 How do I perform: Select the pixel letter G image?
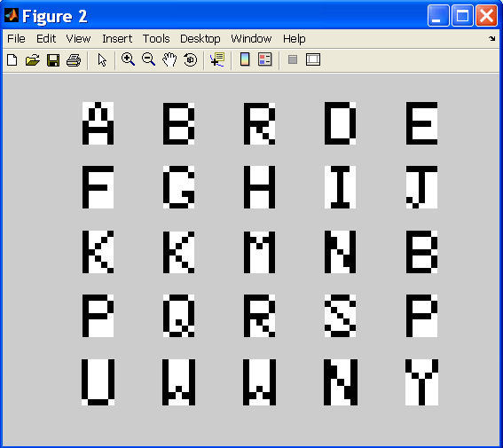click(178, 187)
